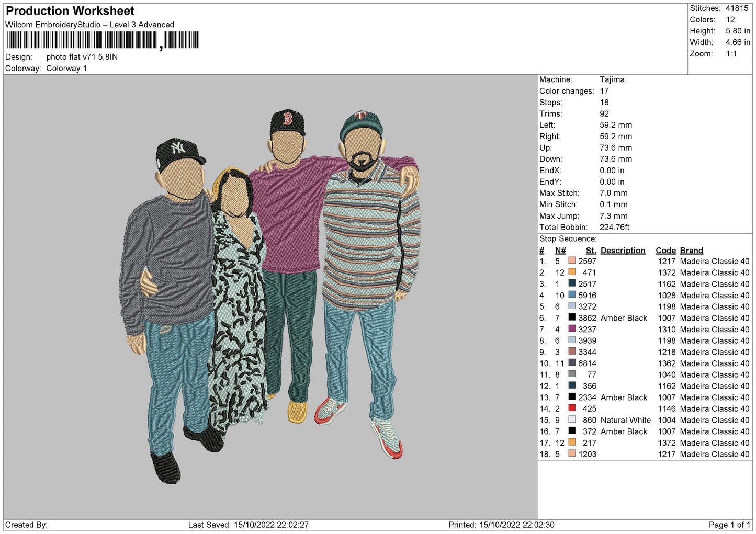Click orange swatch in stop 2
This screenshot has width=756, height=534.
point(572,272)
